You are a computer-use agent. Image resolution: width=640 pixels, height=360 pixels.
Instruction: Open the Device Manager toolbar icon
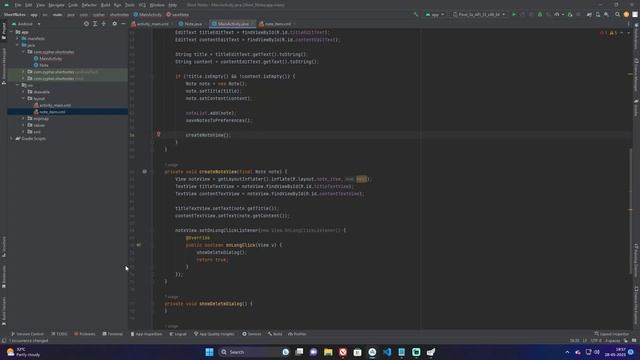coord(598,14)
